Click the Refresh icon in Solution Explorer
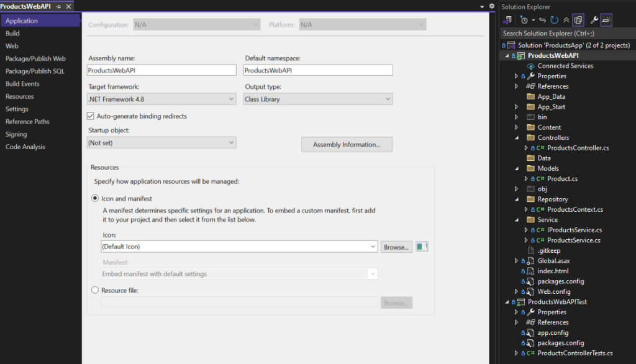The image size is (636, 364). pos(553,20)
